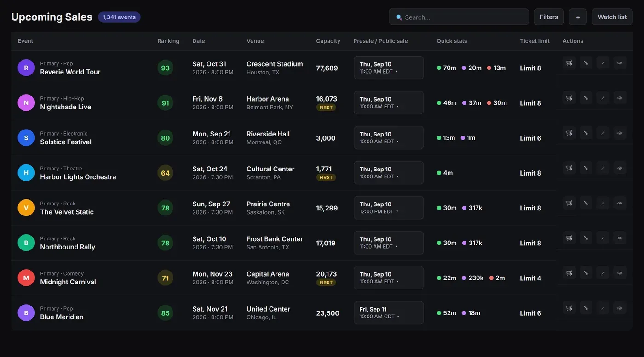Click the pencil edit icon for Reverie World Tour
644x357 pixels.
pos(586,63)
